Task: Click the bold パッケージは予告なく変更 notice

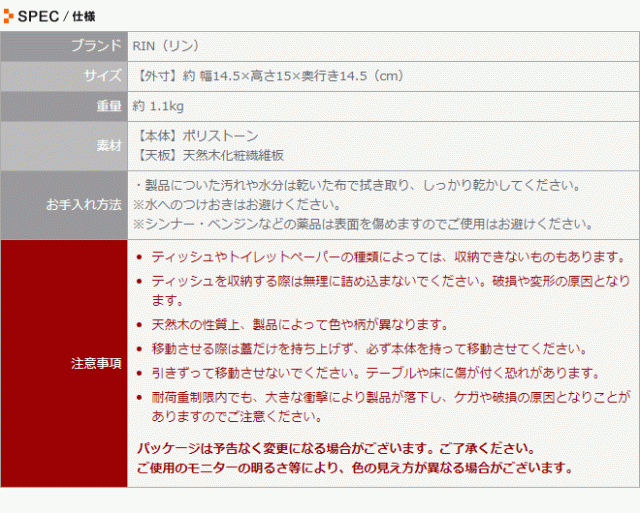Action: (x=335, y=448)
